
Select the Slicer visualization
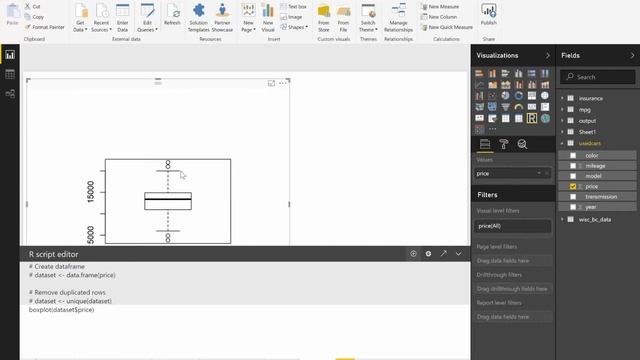(492, 118)
